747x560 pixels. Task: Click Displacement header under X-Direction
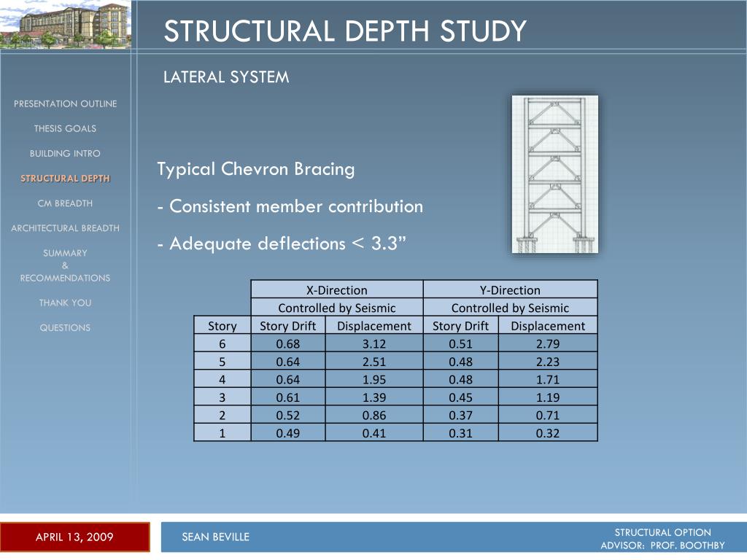374,326
